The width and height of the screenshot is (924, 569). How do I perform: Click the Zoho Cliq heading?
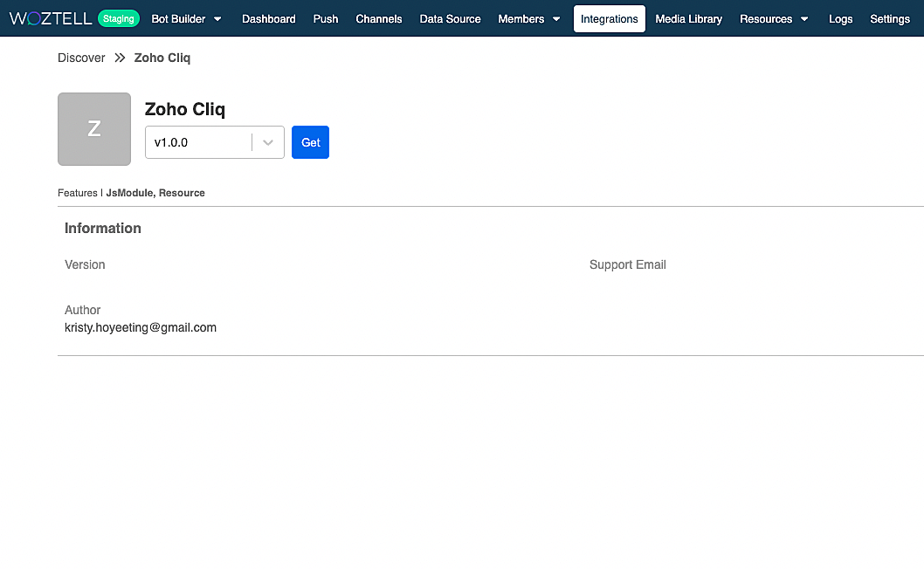point(185,110)
